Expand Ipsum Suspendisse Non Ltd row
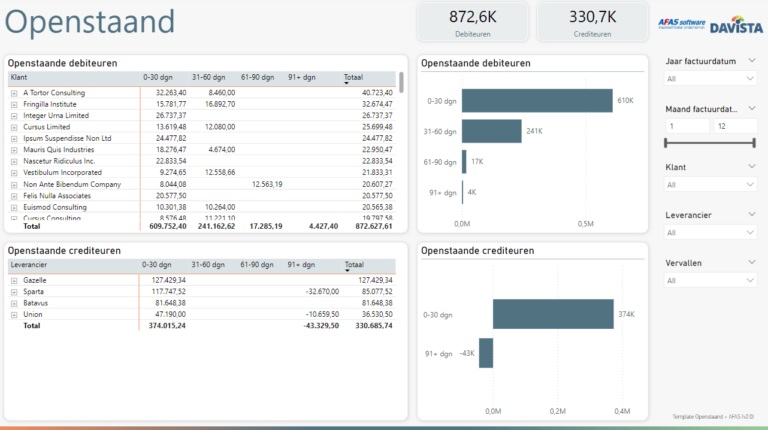 click(14, 139)
